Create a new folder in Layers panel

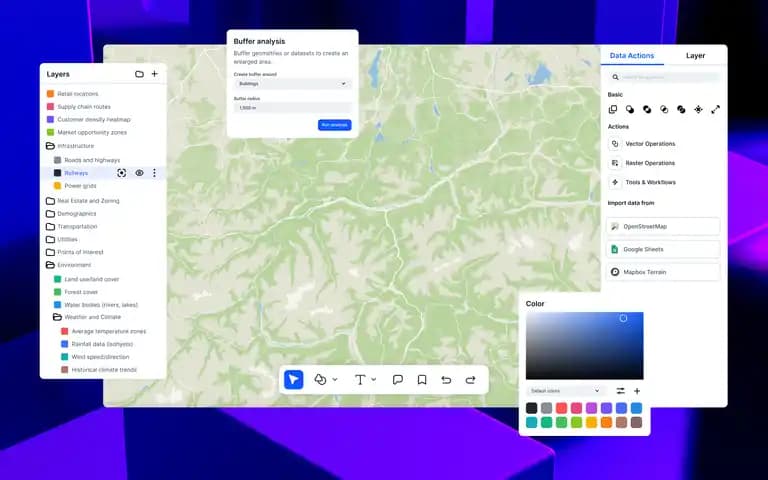pyautogui.click(x=139, y=74)
